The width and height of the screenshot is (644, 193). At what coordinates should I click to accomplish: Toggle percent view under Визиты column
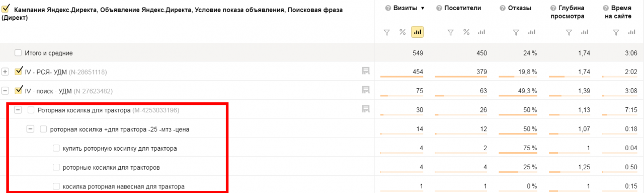[x=403, y=32]
